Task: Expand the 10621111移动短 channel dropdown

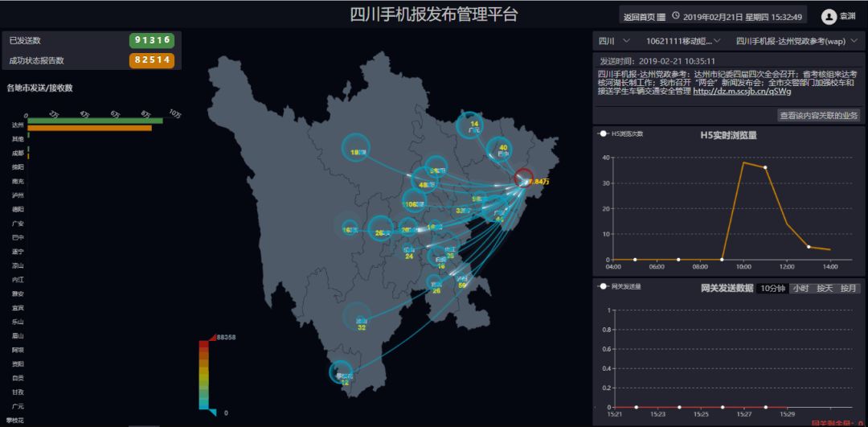Action: [x=683, y=40]
